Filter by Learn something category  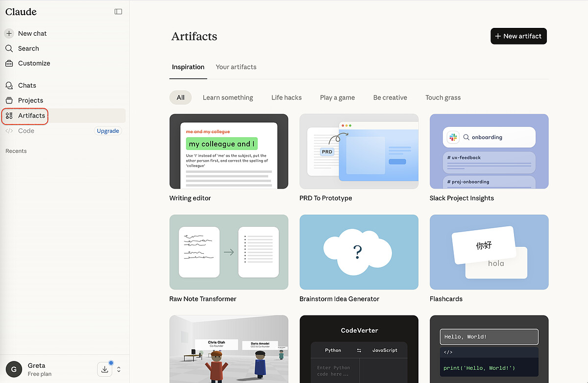(x=228, y=97)
